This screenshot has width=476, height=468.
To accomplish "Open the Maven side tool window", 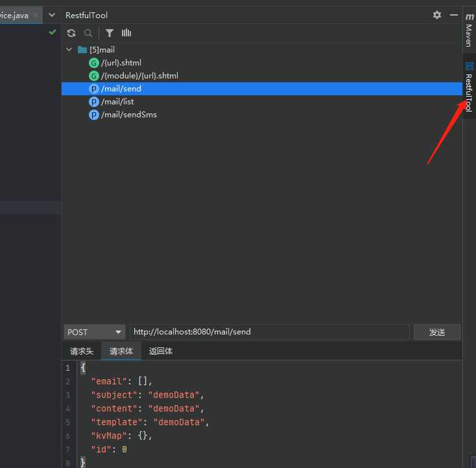I will click(x=469, y=31).
